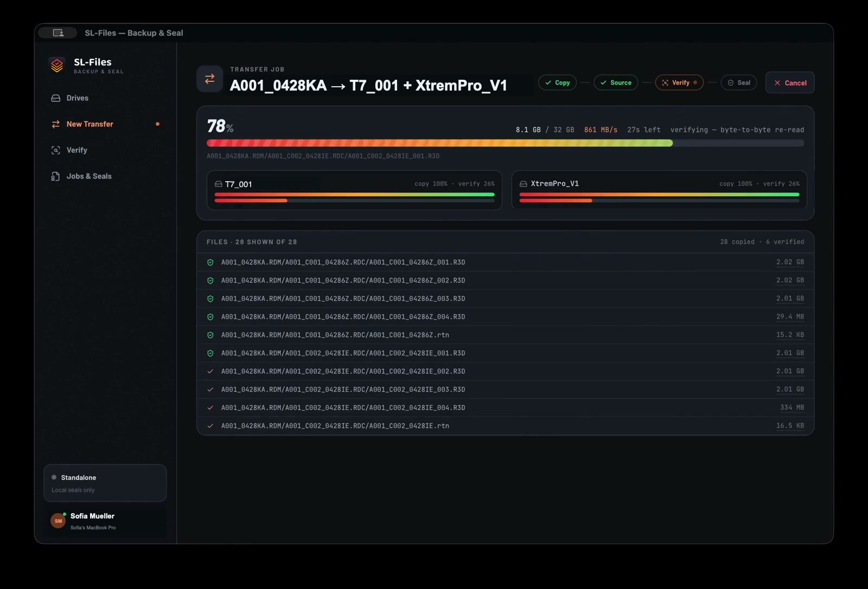Select the Copy step pill
The image size is (868, 589).
pos(557,82)
